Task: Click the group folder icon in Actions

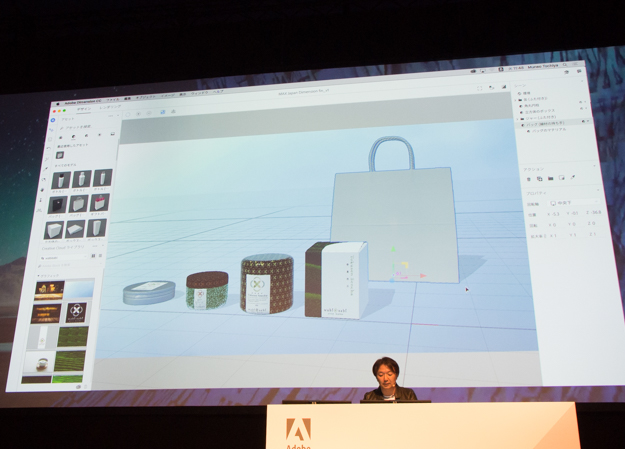Action: point(550,178)
